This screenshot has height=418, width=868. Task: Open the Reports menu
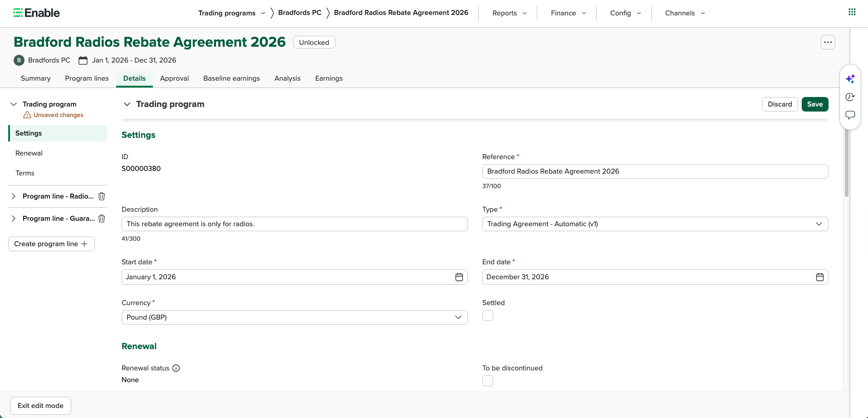click(x=510, y=13)
